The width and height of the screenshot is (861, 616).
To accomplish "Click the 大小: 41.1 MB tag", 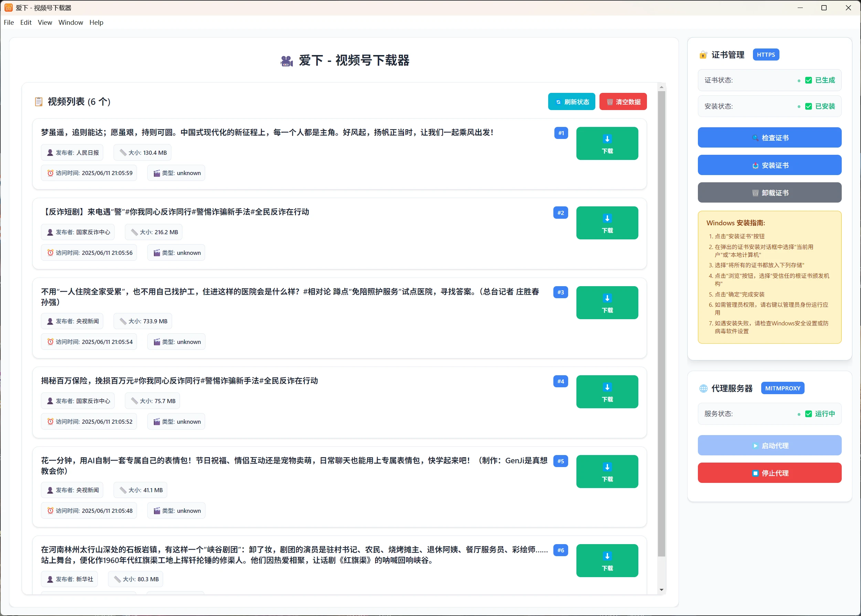I will pyautogui.click(x=140, y=490).
